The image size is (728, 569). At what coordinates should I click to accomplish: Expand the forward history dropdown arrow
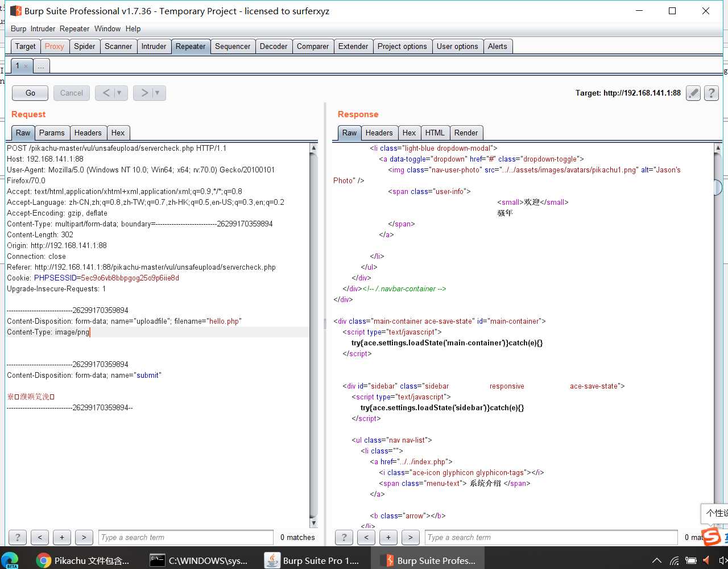tap(158, 93)
